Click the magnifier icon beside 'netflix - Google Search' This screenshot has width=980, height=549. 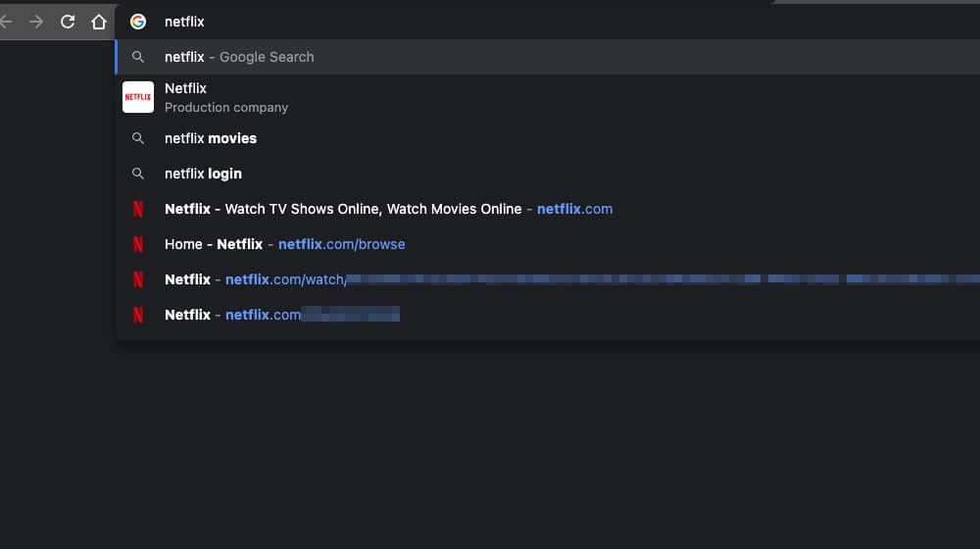[138, 57]
